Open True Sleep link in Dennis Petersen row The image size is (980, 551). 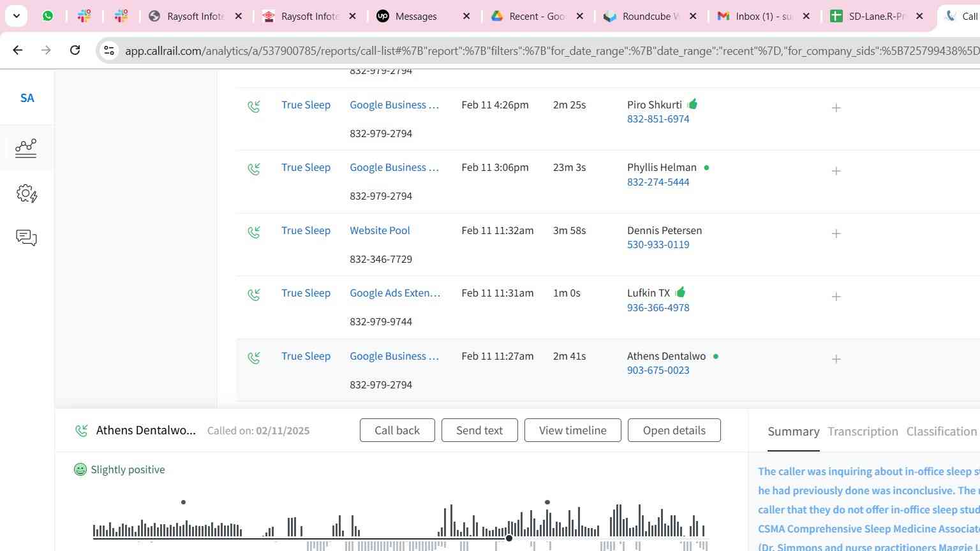pyautogui.click(x=306, y=231)
